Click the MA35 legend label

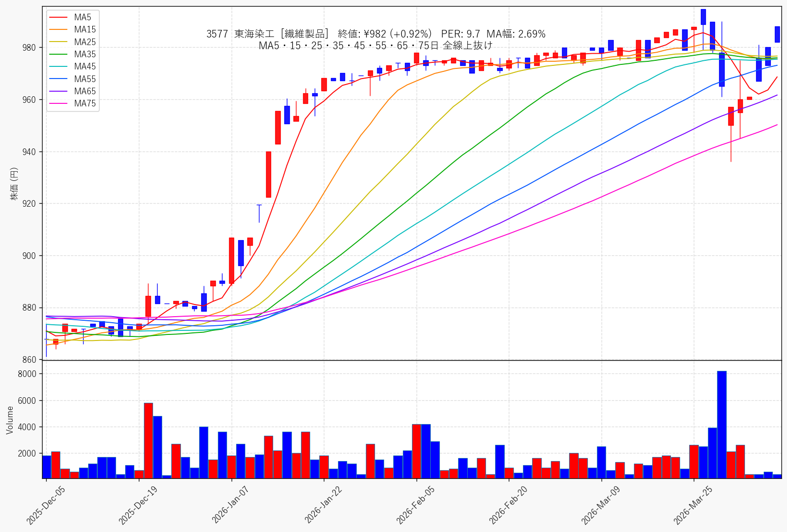point(85,54)
